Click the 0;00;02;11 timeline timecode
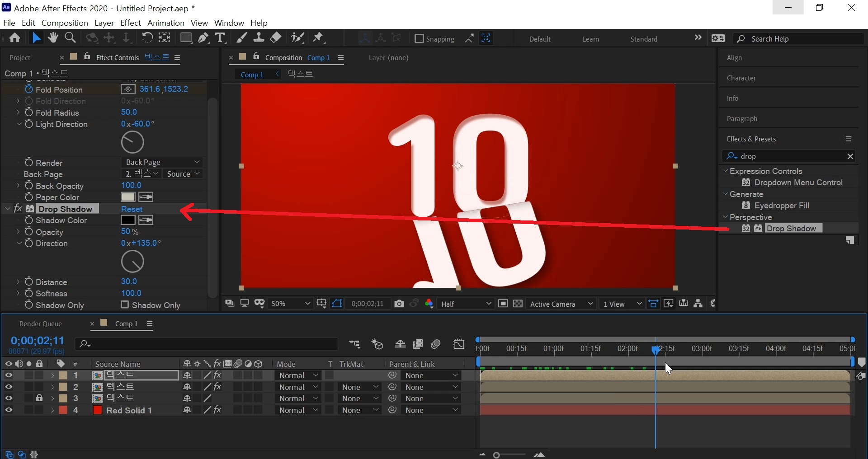The width and height of the screenshot is (868, 459). coord(38,341)
